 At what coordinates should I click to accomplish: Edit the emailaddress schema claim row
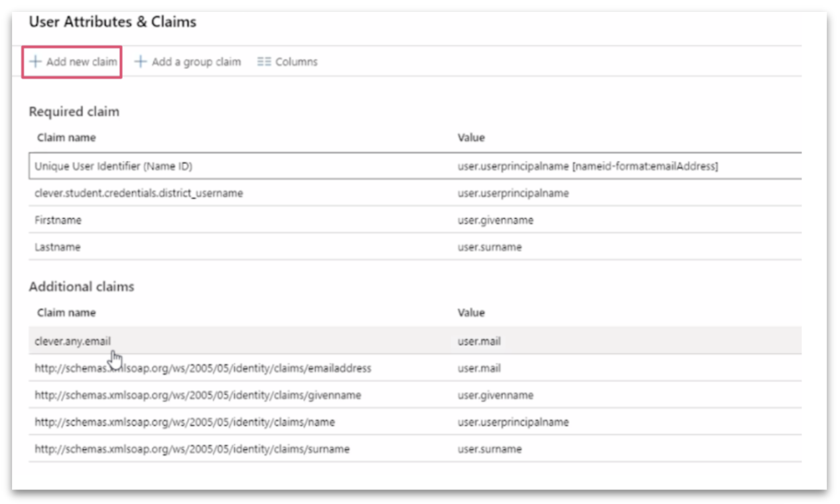click(x=204, y=368)
